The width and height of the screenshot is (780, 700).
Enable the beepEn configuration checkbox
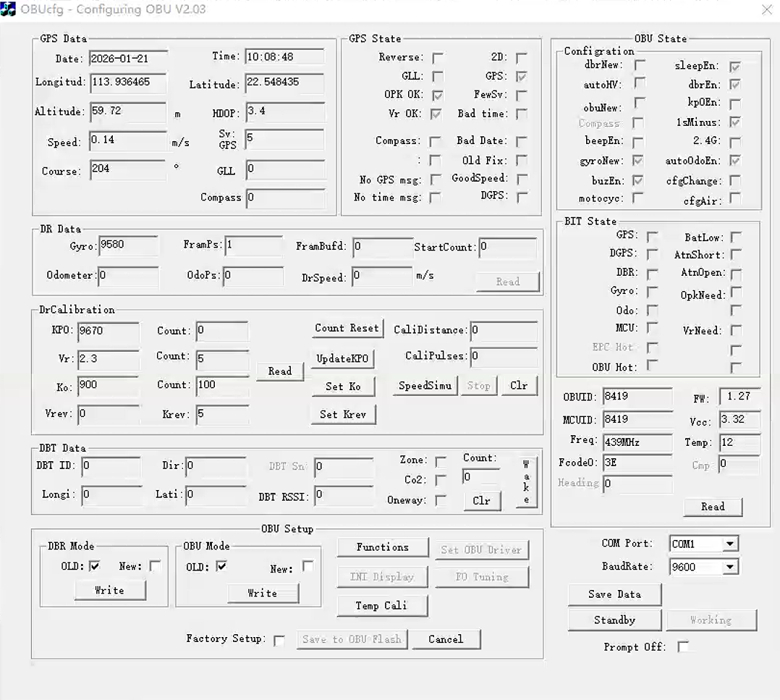point(638,142)
